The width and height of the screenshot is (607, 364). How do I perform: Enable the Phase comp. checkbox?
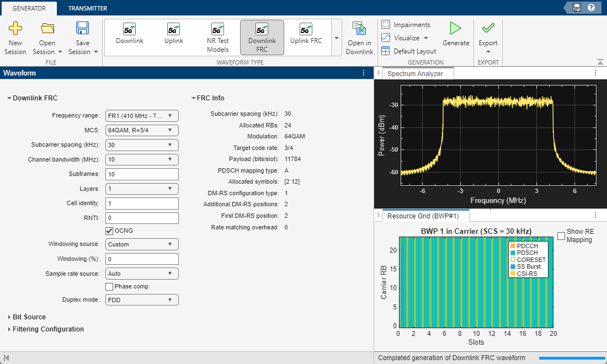coord(109,286)
